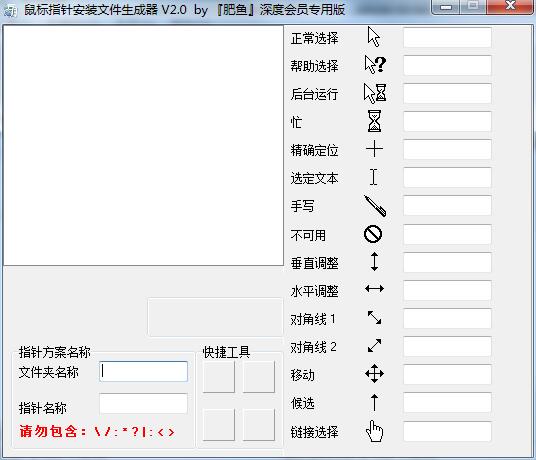536x460 pixels.
Task: Click the 移动 four-way move icon
Action: pyautogui.click(x=374, y=374)
